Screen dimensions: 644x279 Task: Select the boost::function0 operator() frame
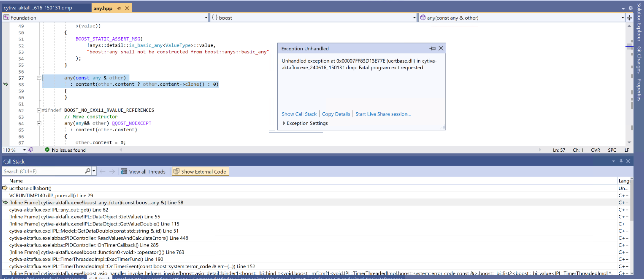point(310,252)
